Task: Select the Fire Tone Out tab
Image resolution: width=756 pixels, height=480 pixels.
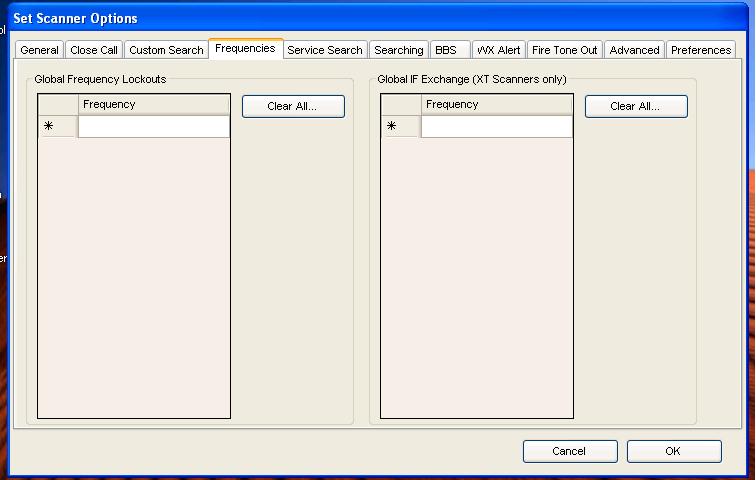Action: [x=565, y=50]
